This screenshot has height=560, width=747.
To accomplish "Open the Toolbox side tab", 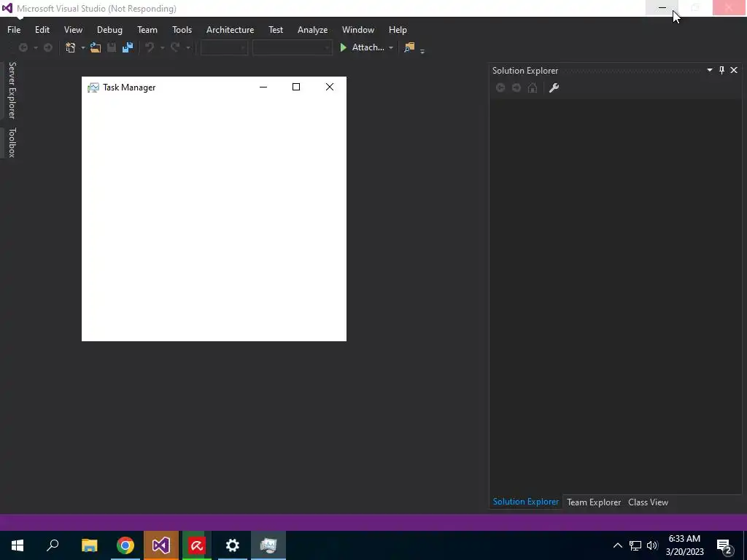I will (x=12, y=142).
